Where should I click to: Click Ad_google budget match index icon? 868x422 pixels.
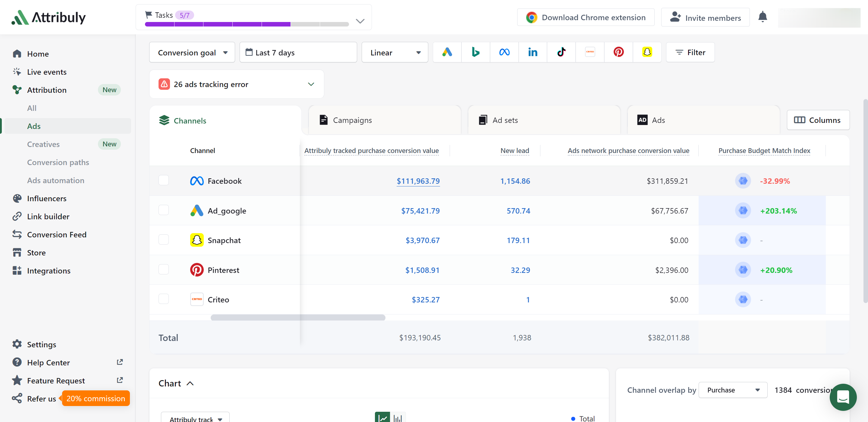743,211
